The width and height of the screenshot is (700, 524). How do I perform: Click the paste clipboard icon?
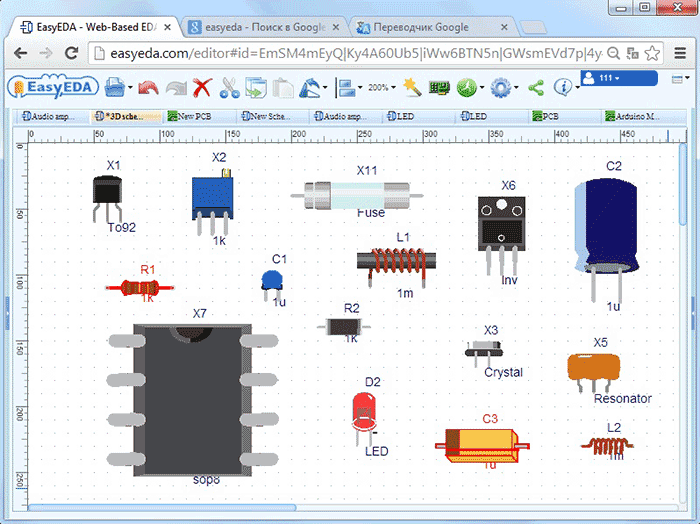point(282,88)
